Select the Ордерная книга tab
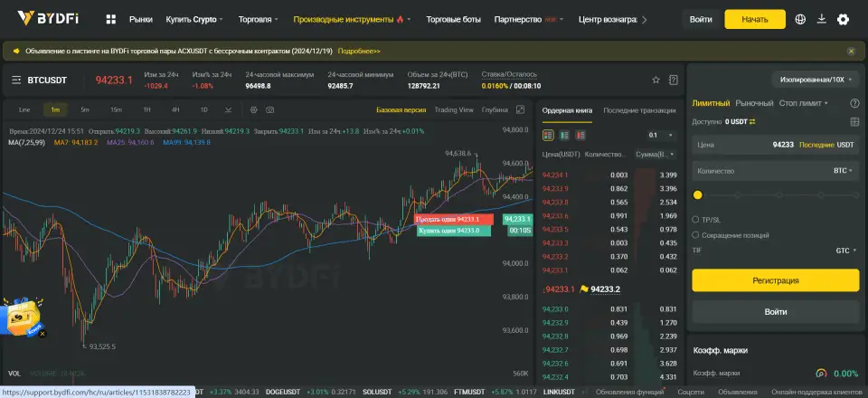 (567, 110)
